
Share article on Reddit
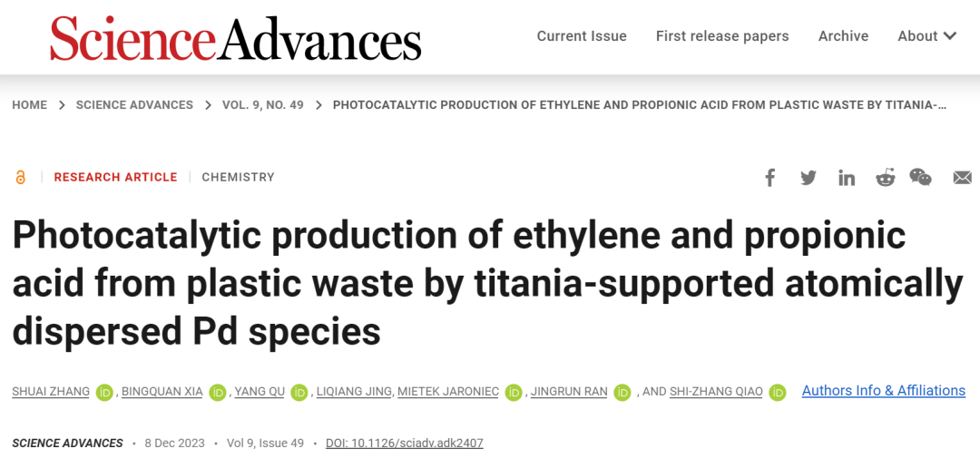pyautogui.click(x=885, y=178)
